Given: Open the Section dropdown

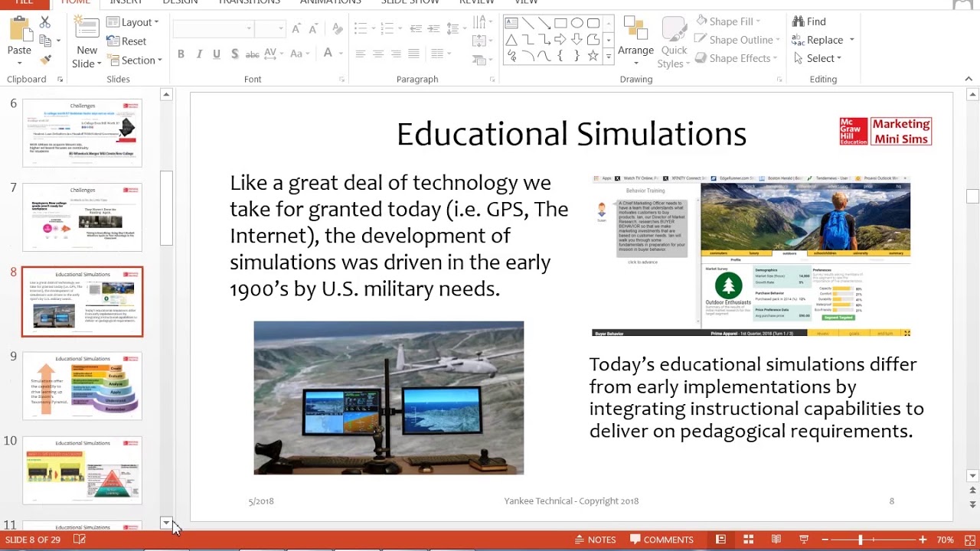Looking at the screenshot, I should [134, 60].
